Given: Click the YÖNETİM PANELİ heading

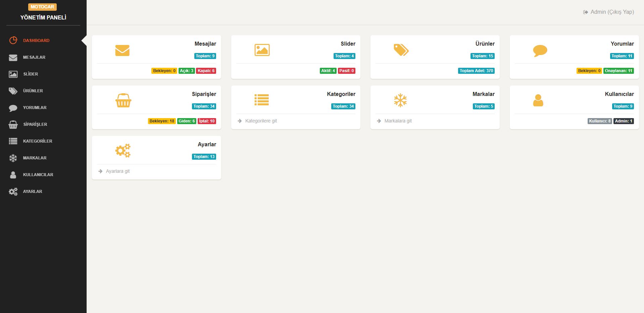Looking at the screenshot, I should pos(43,17).
